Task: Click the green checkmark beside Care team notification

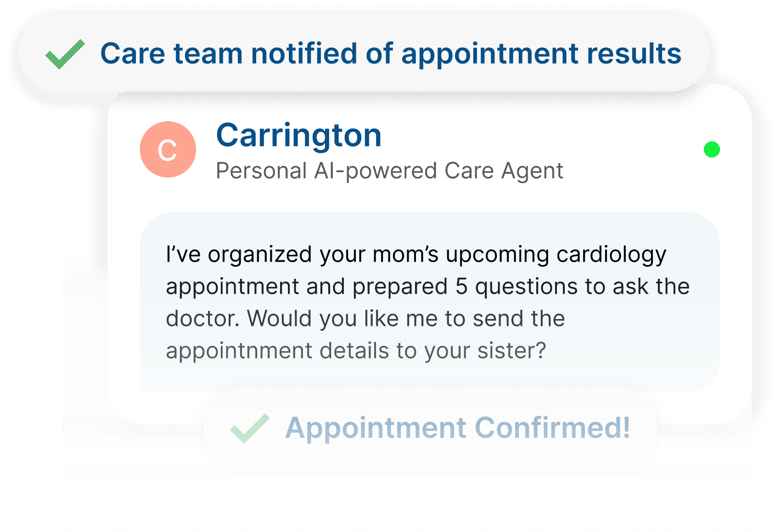Action: pyautogui.click(x=65, y=54)
